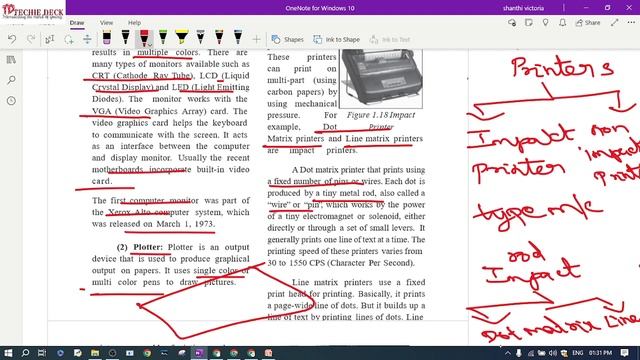The width and height of the screenshot is (640, 360).
Task: Click the shanthi victoria account name
Action: coord(523,8)
